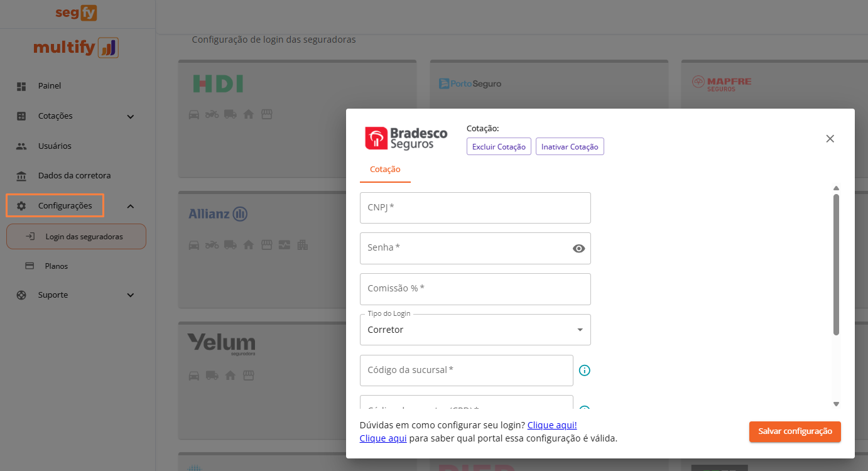Click house icon on HDI card
The image size is (868, 471).
tap(248, 114)
